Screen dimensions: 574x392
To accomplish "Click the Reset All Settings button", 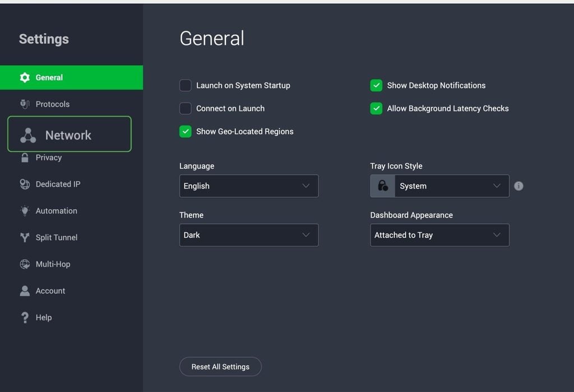I will pos(220,366).
